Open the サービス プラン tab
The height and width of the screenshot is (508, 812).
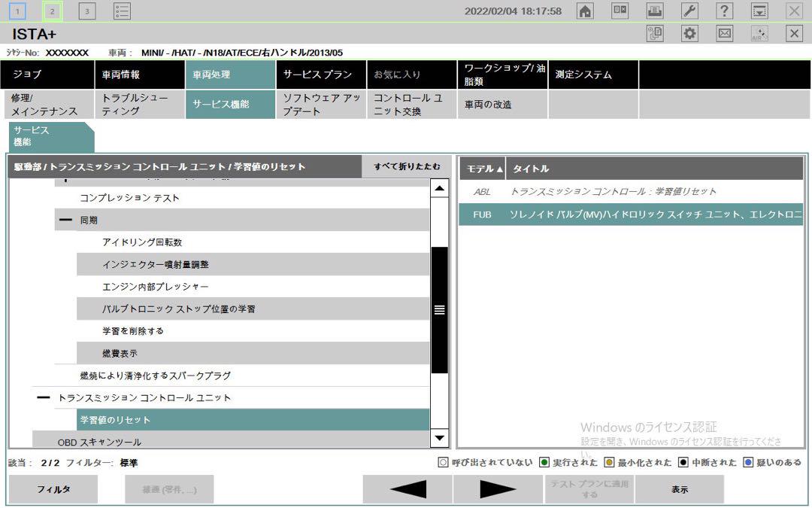321,75
